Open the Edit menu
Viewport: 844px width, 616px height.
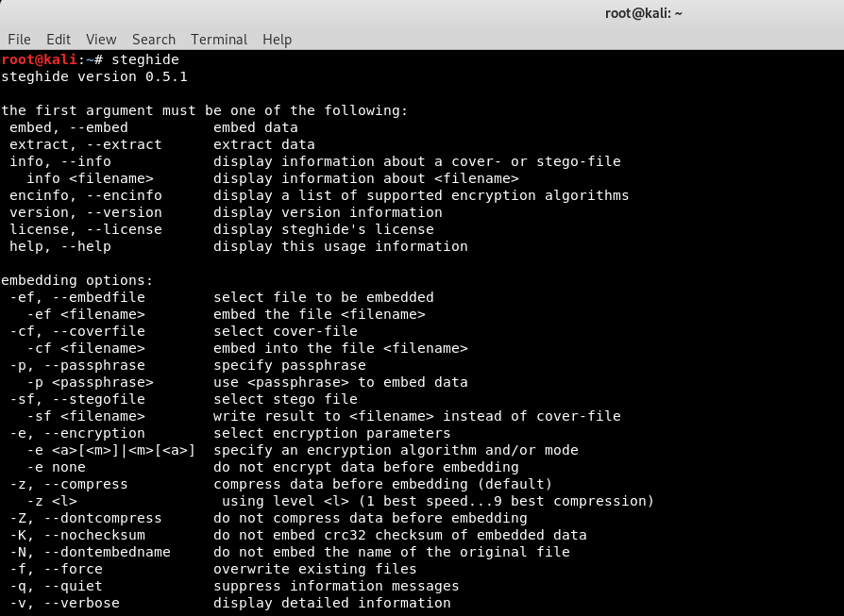pos(59,40)
